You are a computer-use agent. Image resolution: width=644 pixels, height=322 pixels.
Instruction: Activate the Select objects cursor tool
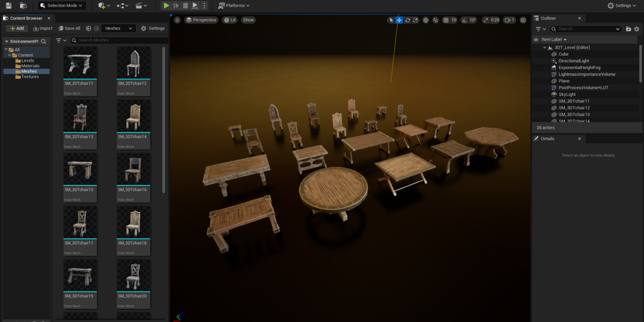point(391,20)
